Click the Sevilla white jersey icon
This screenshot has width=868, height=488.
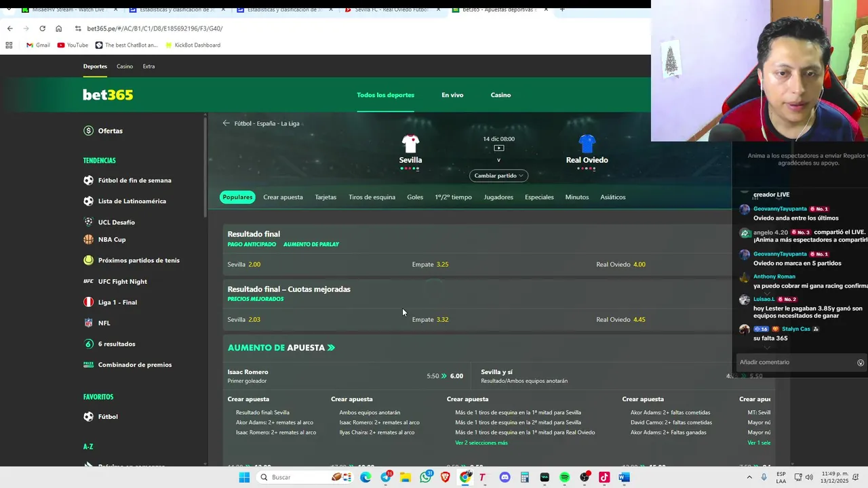pos(410,144)
